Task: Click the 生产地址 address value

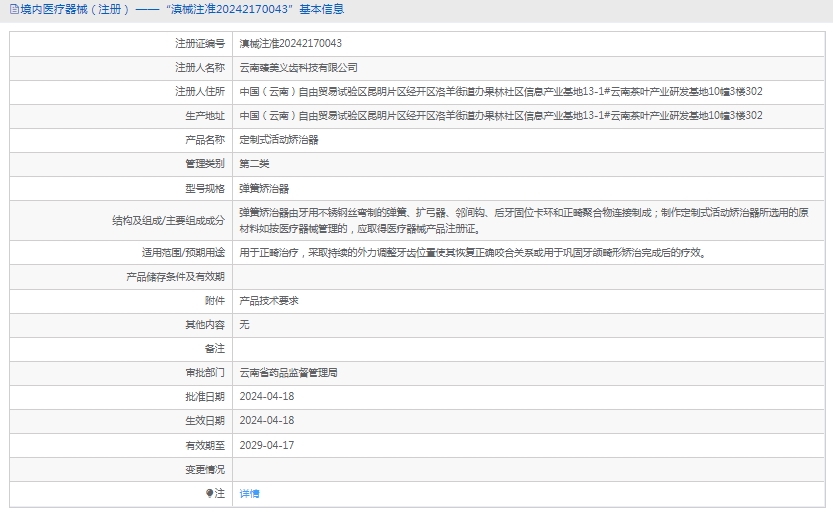Action: (500, 116)
